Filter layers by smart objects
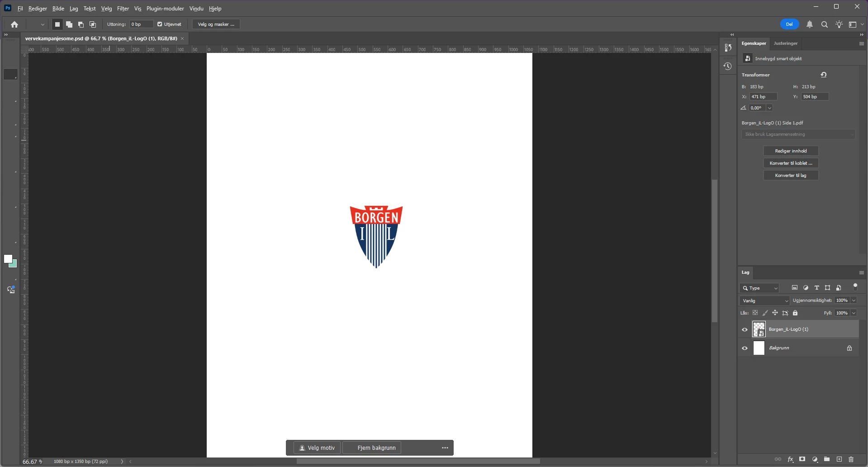 point(839,288)
